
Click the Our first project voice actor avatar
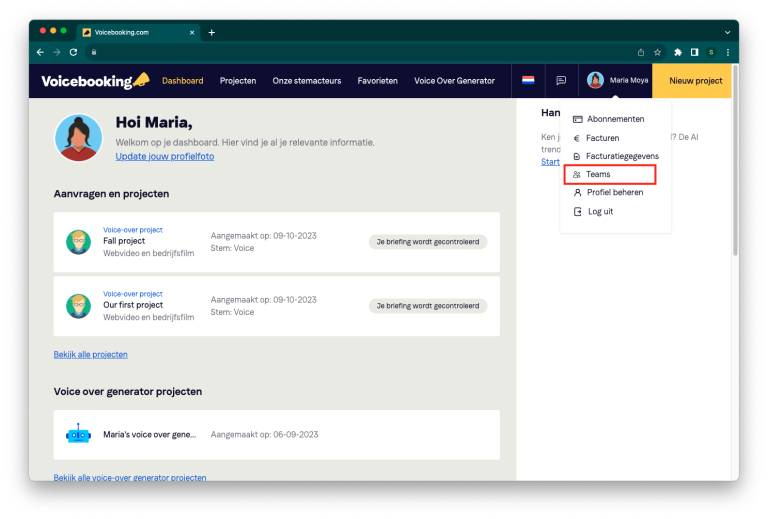pyautogui.click(x=78, y=306)
